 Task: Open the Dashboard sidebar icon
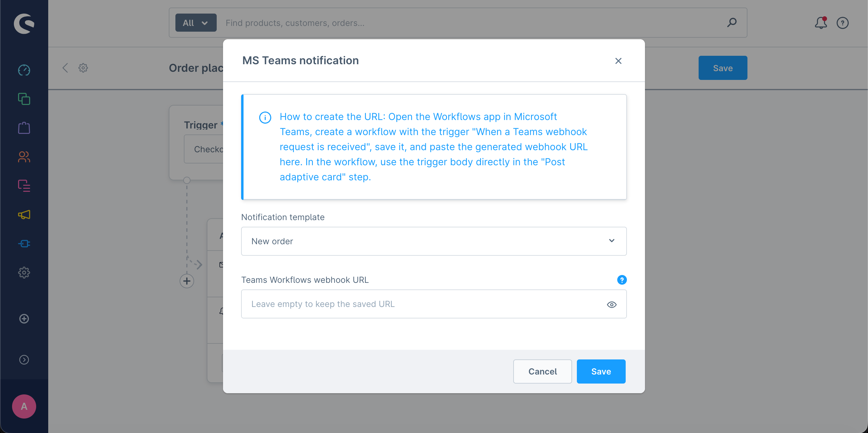(24, 70)
